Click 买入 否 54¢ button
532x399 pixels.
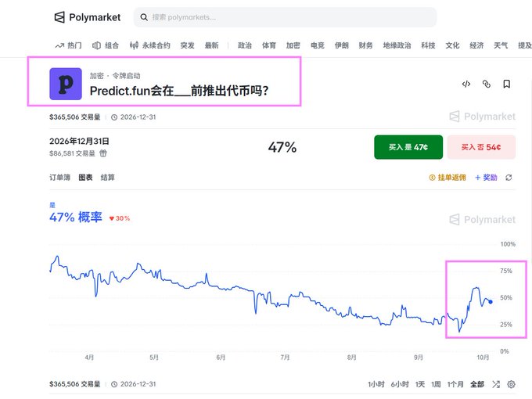point(481,147)
